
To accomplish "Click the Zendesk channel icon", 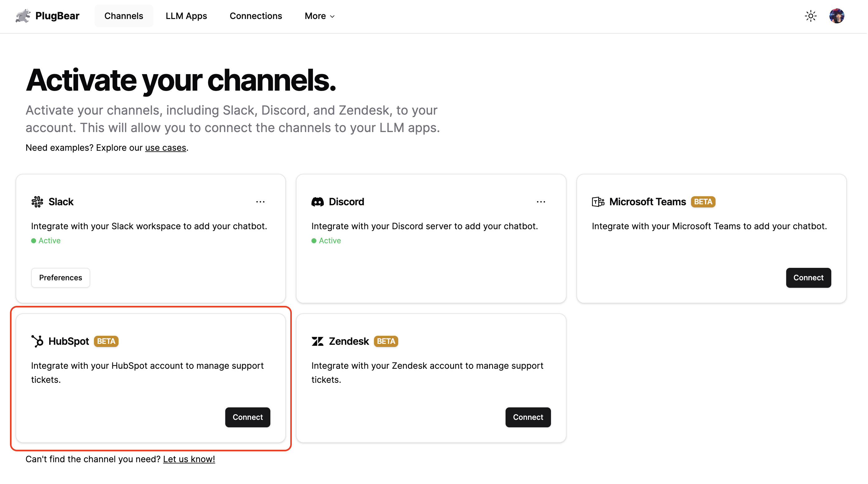I will [317, 341].
